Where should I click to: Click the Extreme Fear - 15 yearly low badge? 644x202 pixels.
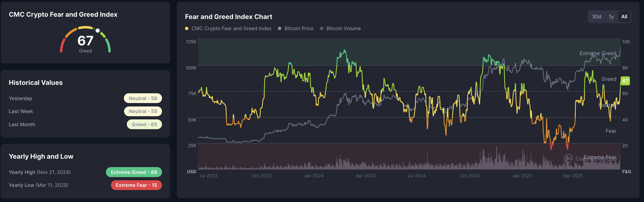pyautogui.click(x=136, y=185)
